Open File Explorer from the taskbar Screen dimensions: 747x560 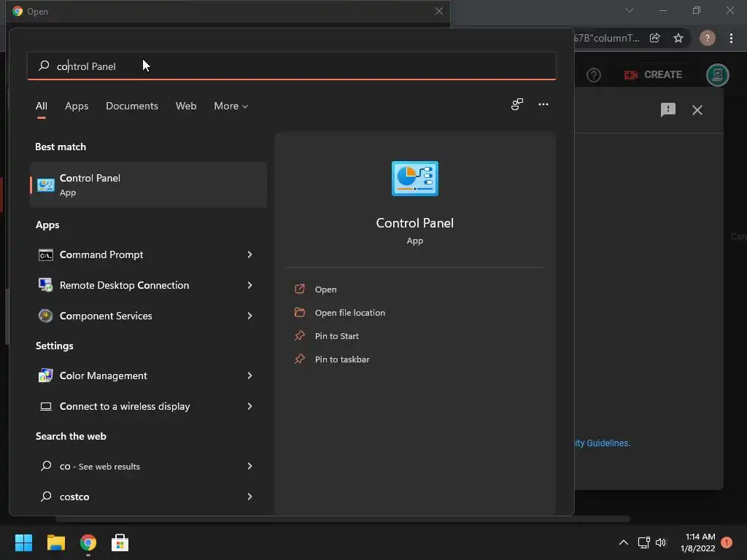click(x=55, y=542)
